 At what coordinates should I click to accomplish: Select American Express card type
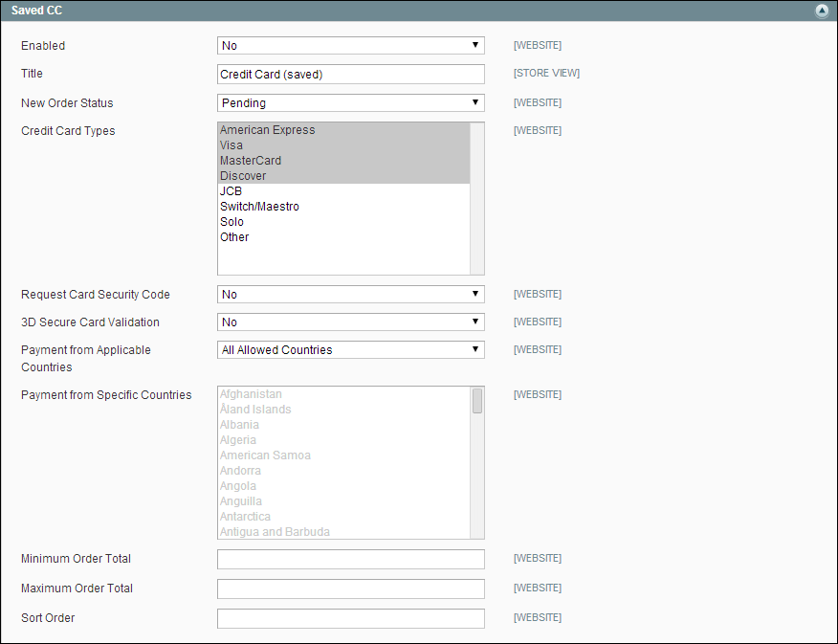[344, 130]
